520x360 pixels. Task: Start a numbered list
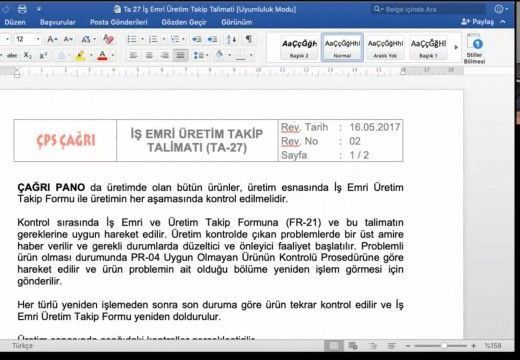click(153, 39)
